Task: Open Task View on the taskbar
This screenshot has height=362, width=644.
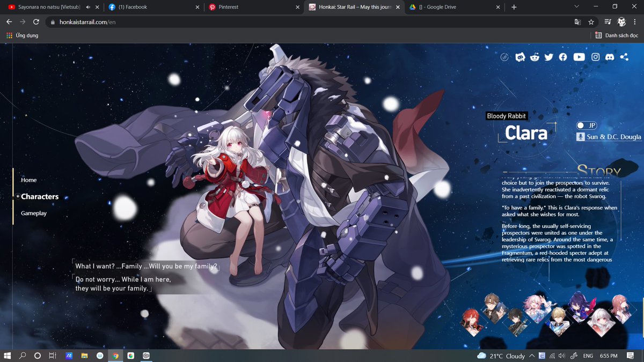Action: click(x=53, y=356)
